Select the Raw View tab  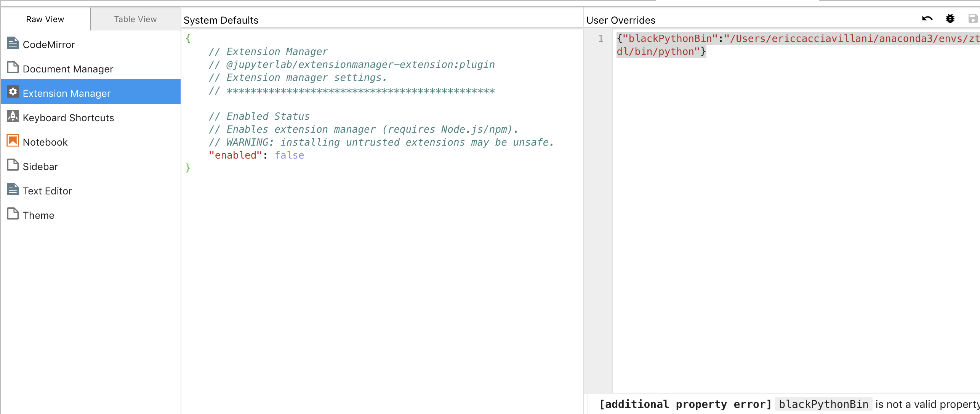point(45,19)
